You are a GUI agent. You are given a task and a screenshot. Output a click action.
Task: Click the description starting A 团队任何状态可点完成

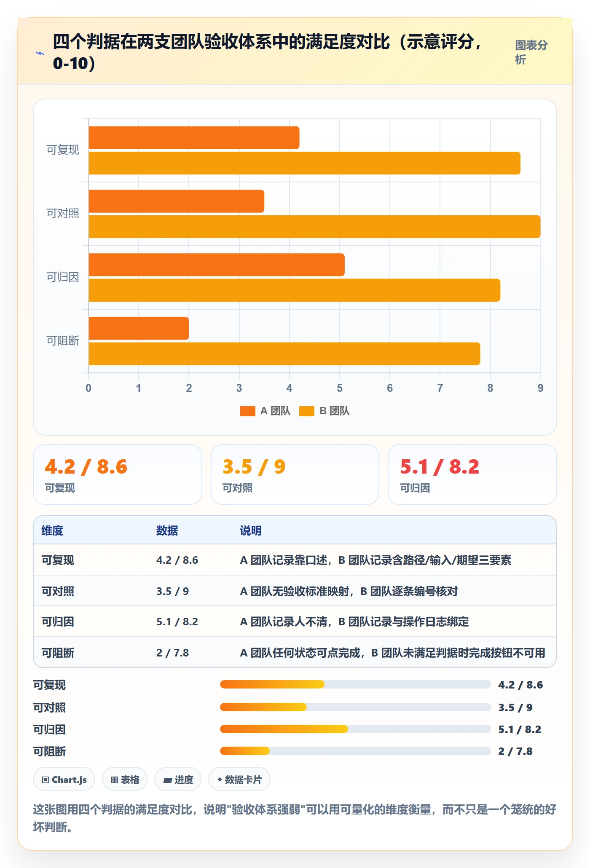393,653
